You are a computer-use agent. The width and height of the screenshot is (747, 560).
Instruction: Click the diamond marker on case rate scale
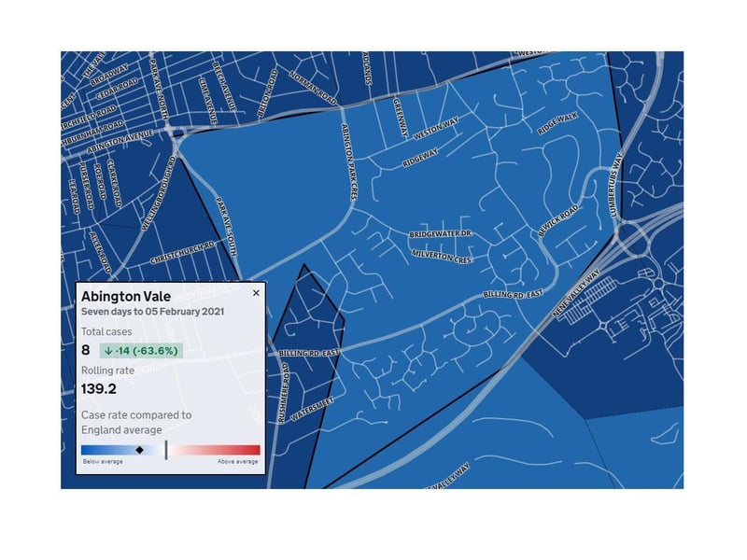click(x=139, y=450)
